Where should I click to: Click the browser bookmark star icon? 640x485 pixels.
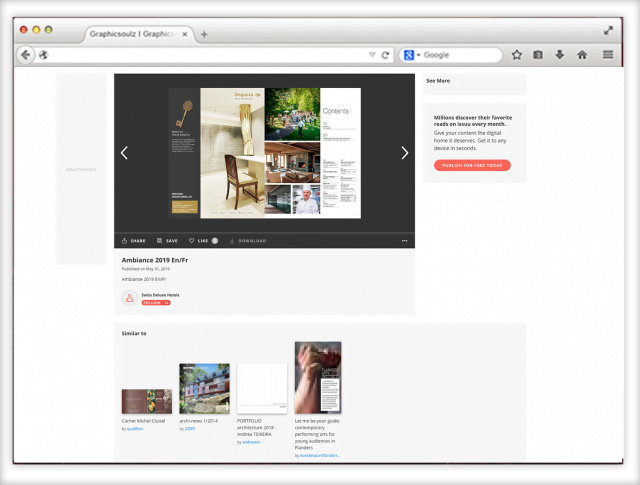pos(517,55)
